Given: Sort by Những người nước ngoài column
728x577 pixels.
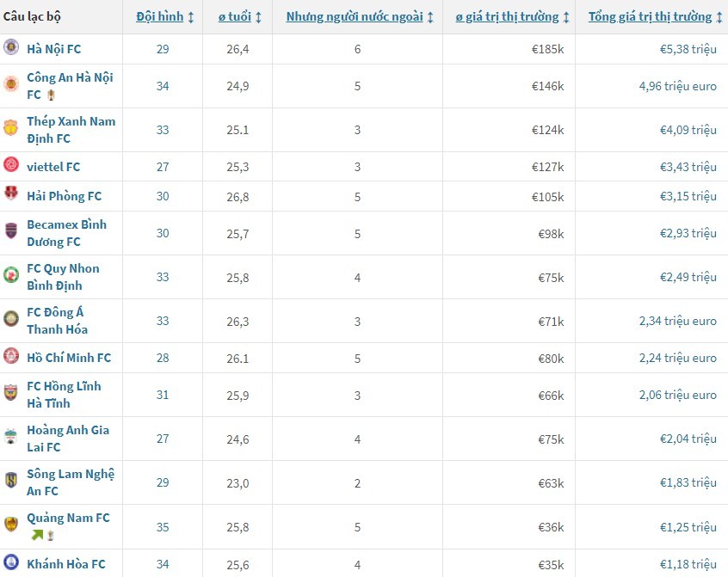Looking at the screenshot, I should 360,17.
